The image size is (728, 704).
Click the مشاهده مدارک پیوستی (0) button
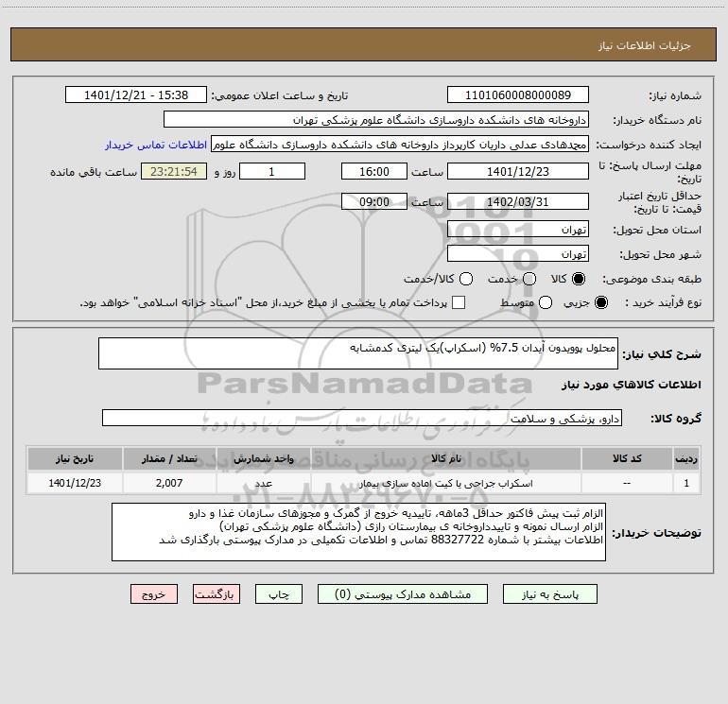click(x=403, y=594)
